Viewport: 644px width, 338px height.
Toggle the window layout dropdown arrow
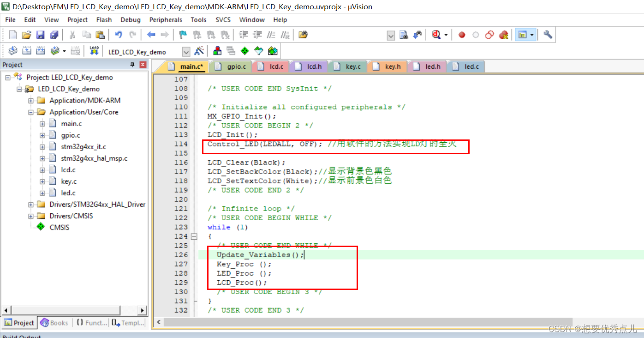coord(531,35)
